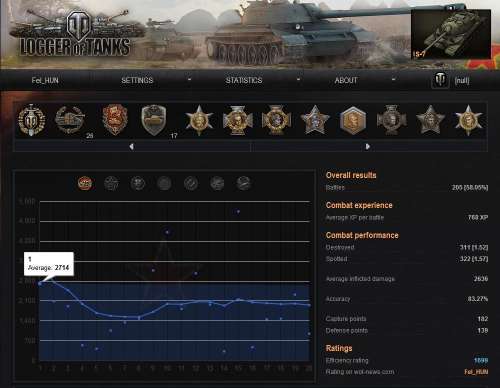The image size is (500, 388).
Task: Select the active red chart metric icon
Action: coord(85,183)
